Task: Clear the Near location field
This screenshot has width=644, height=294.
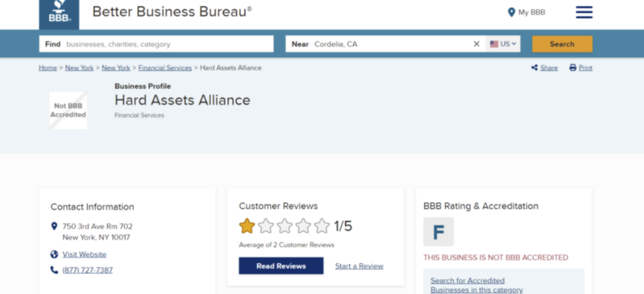Action: click(477, 44)
